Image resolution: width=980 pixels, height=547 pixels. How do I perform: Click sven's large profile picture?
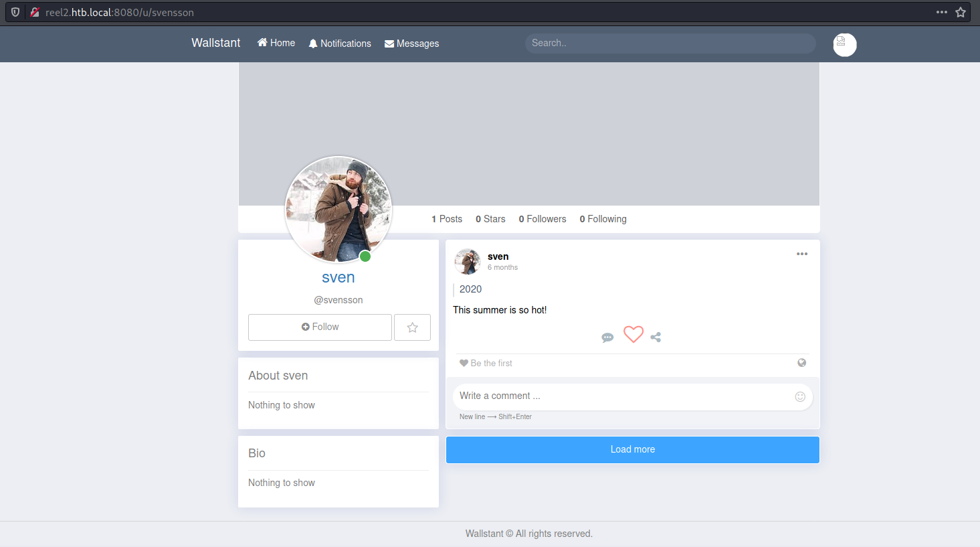click(338, 209)
